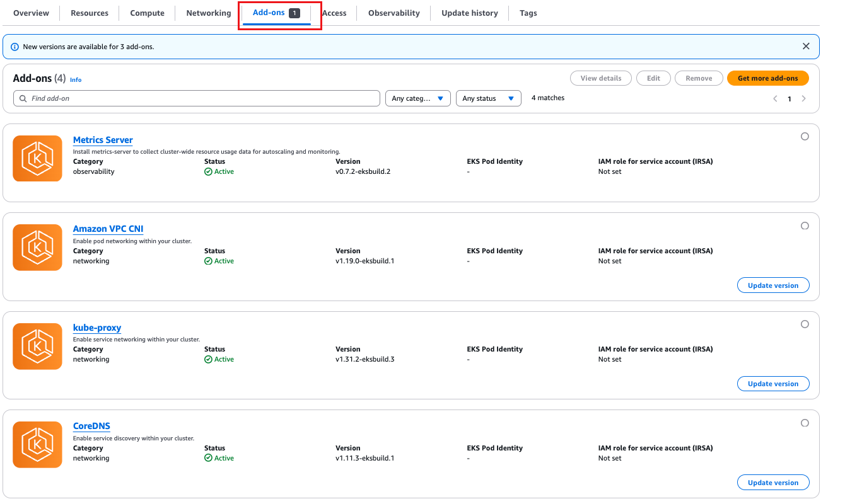The height and width of the screenshot is (504, 845).
Task: Open the Any category dropdown
Action: tap(418, 98)
